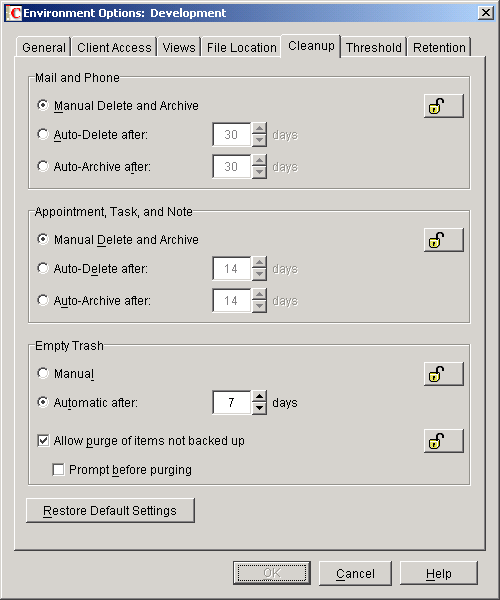This screenshot has height=600, width=500.
Task: Click the ConsoleOne icon in the title bar
Action: pos(13,13)
